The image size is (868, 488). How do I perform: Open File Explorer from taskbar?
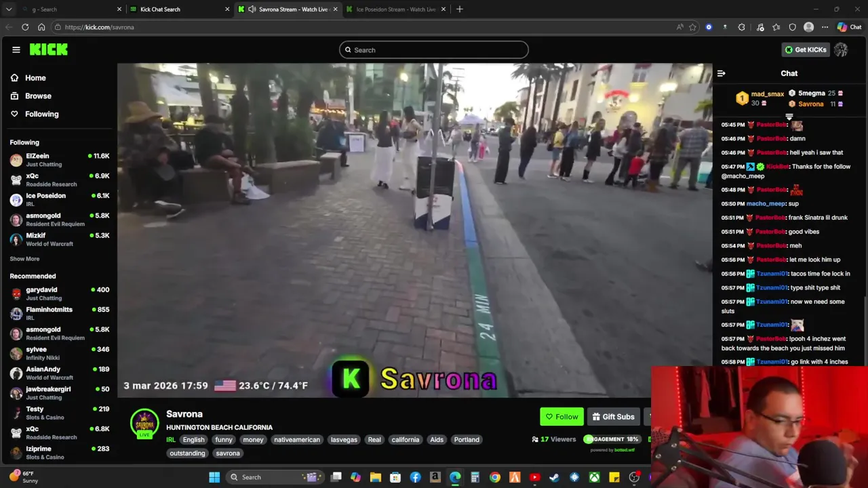pyautogui.click(x=376, y=477)
